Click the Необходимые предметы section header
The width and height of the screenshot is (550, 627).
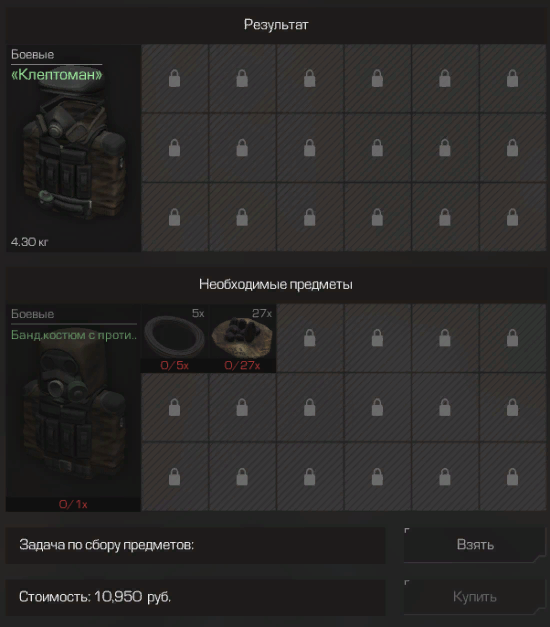[276, 284]
